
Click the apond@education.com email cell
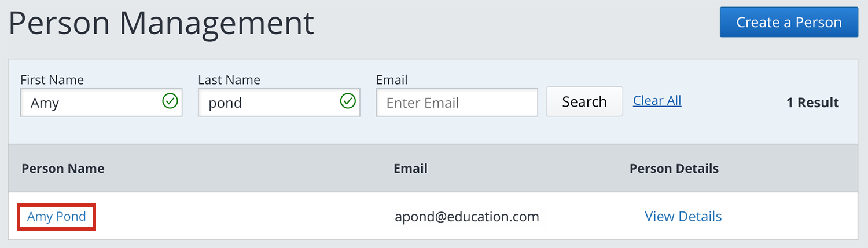[x=466, y=217]
